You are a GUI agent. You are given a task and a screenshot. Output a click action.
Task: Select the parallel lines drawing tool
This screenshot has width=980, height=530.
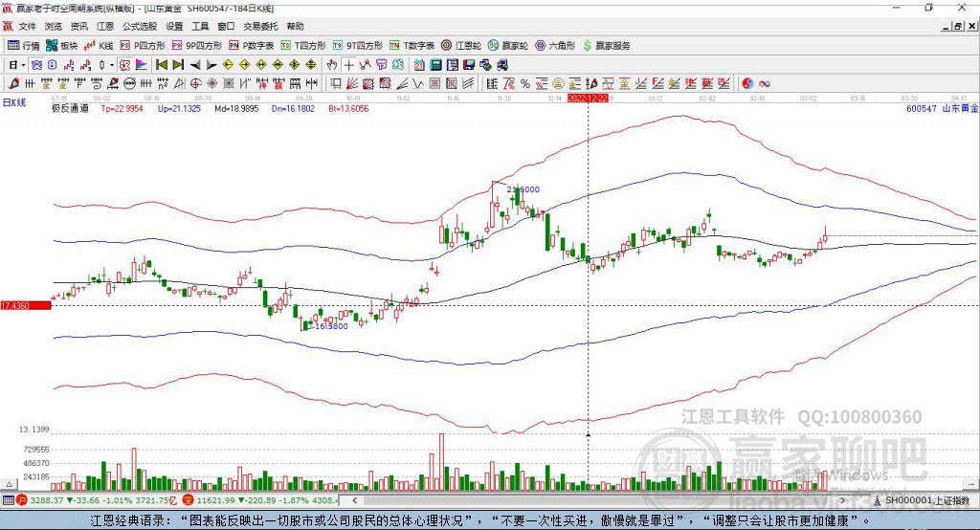point(468,84)
